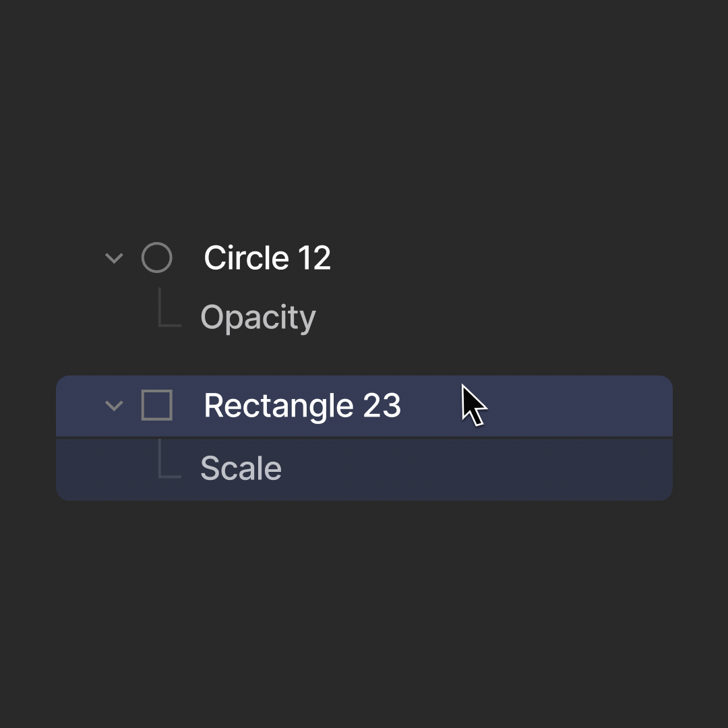This screenshot has height=728, width=728.
Task: Collapse the Rectangle 23 layer chevron
Action: tap(114, 406)
